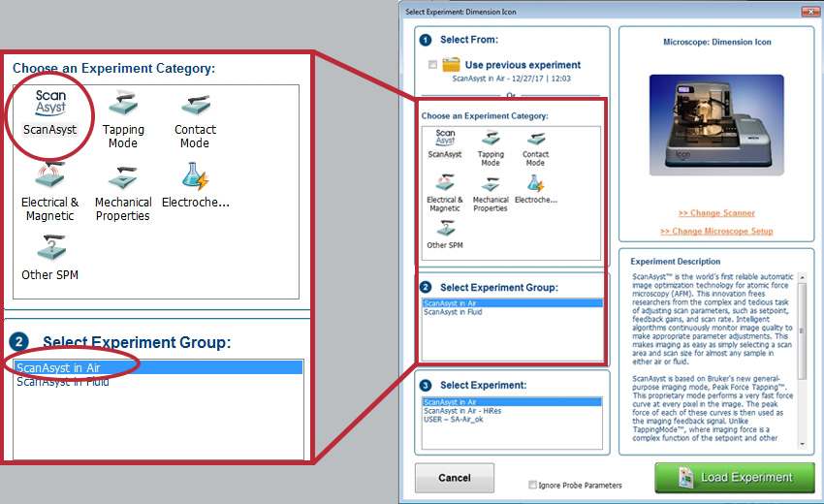The height and width of the screenshot is (504, 824).
Task: Click Other SPM icon in the enlarged callout
Action: 50,247
